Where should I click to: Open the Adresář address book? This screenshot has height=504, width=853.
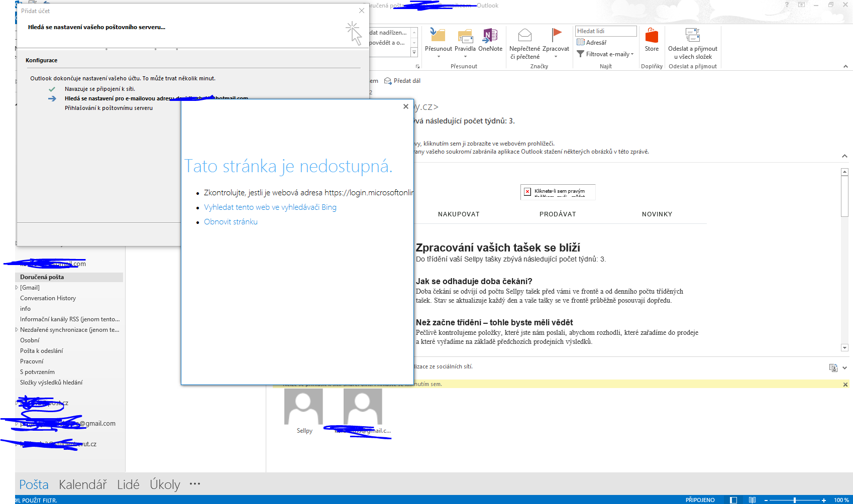(x=592, y=42)
